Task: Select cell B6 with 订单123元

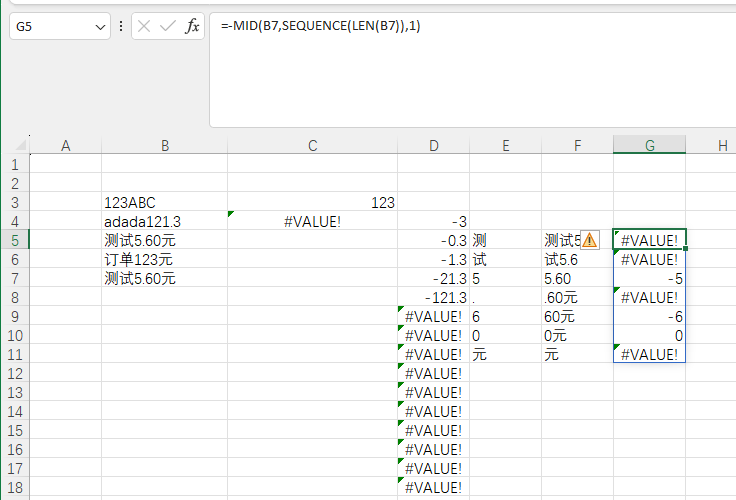Action: click(165, 260)
